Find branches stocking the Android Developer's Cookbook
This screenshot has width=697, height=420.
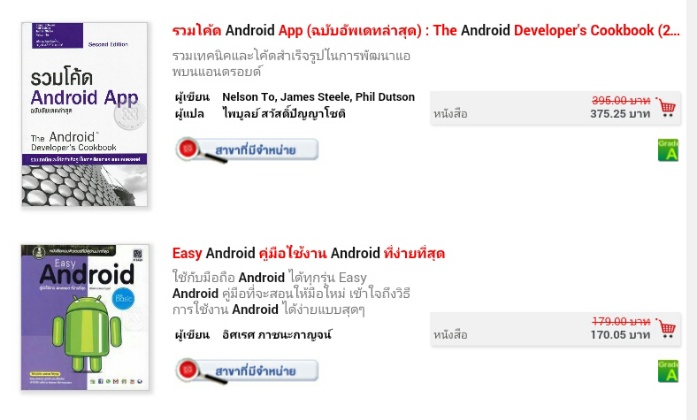247,150
